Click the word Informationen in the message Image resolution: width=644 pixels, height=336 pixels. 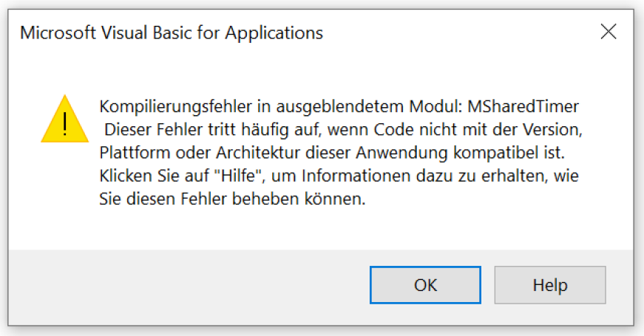tap(356, 176)
